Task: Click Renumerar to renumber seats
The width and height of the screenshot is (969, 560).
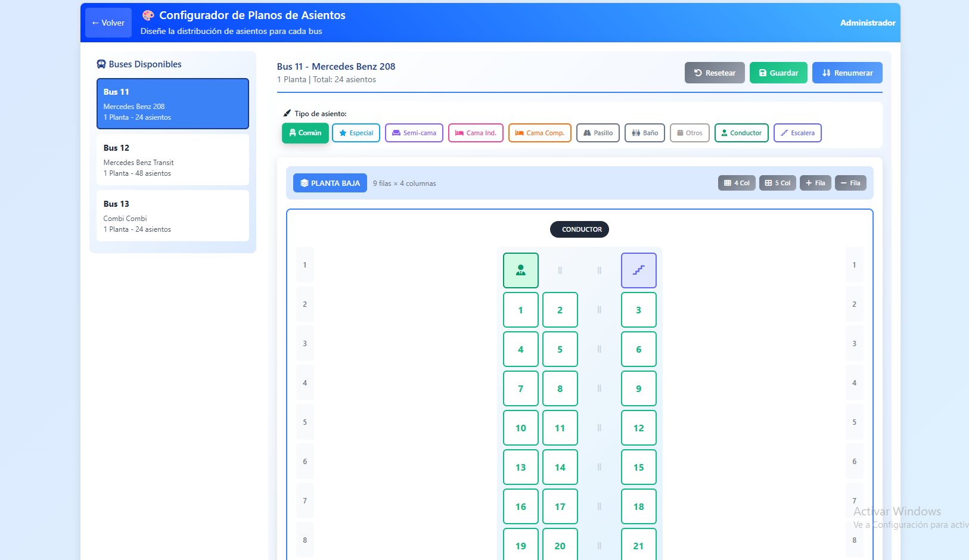Action: click(x=847, y=73)
